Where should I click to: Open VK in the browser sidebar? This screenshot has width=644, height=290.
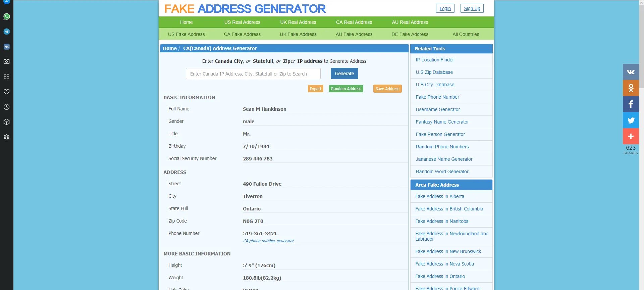[6, 47]
